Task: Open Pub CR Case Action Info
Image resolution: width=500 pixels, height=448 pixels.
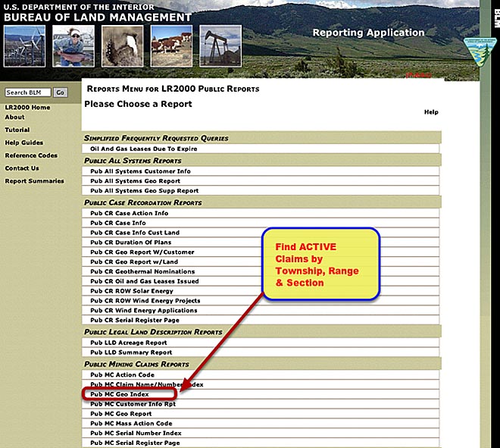Action: (x=129, y=213)
